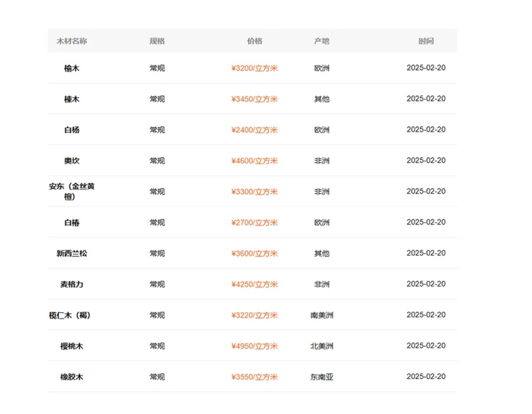This screenshot has height=414, width=532.
Task: Click the 2025-02-20 date in 白杨 row
Action: [x=426, y=130]
